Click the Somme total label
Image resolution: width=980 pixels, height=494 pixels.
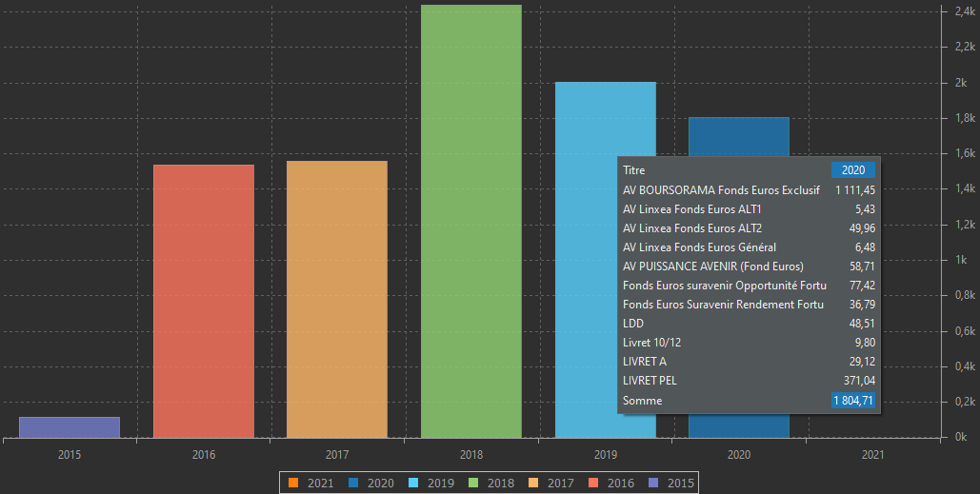pos(643,401)
